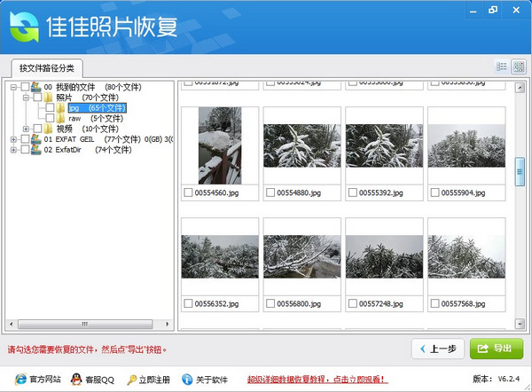The height and width of the screenshot is (392, 532).
Task: Check the 00 找到的文件 checkbox
Action: [x=25, y=87]
